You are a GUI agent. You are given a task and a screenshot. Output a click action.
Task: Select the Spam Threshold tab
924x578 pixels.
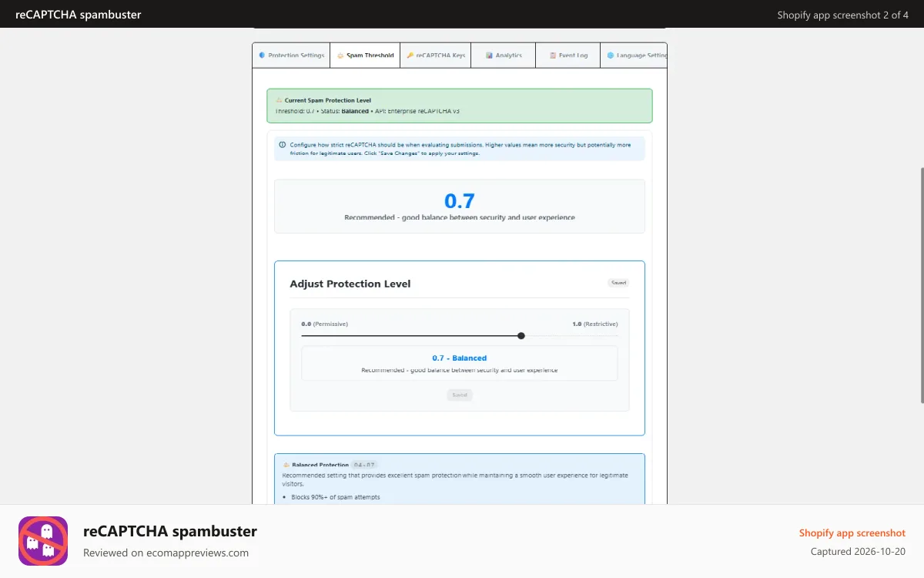point(365,55)
